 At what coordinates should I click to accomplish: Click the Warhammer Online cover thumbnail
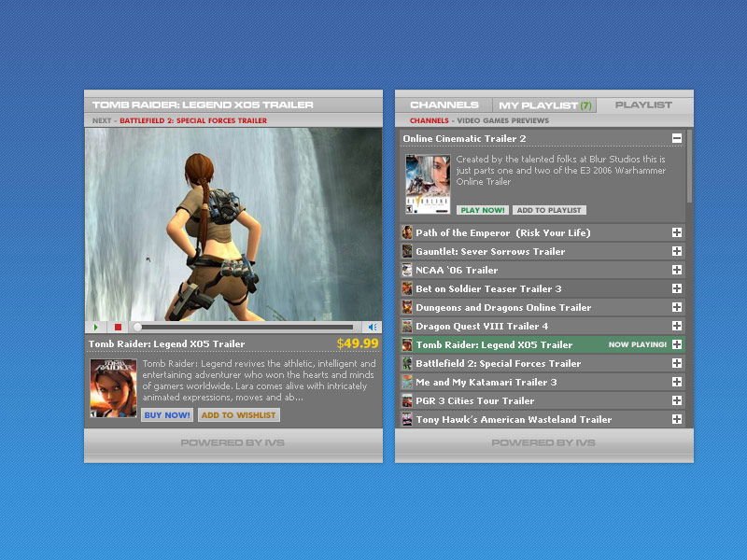tap(428, 184)
